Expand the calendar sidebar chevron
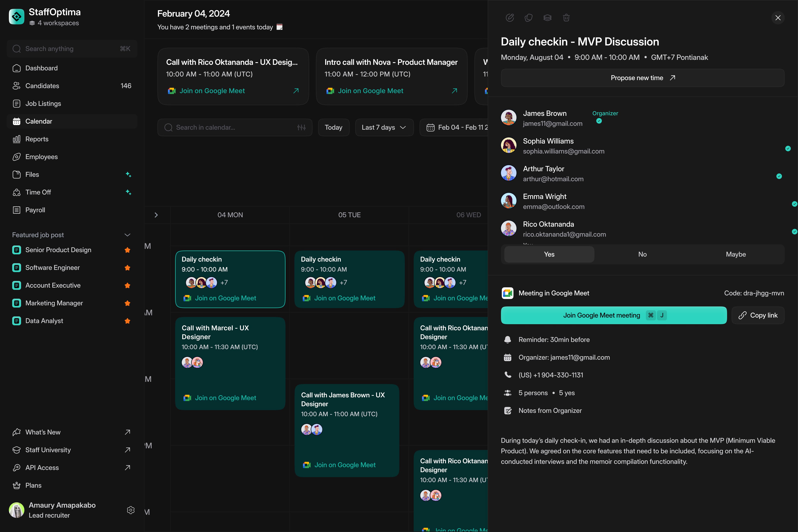Screen dimensions: 798x532 pyautogui.click(x=156, y=215)
